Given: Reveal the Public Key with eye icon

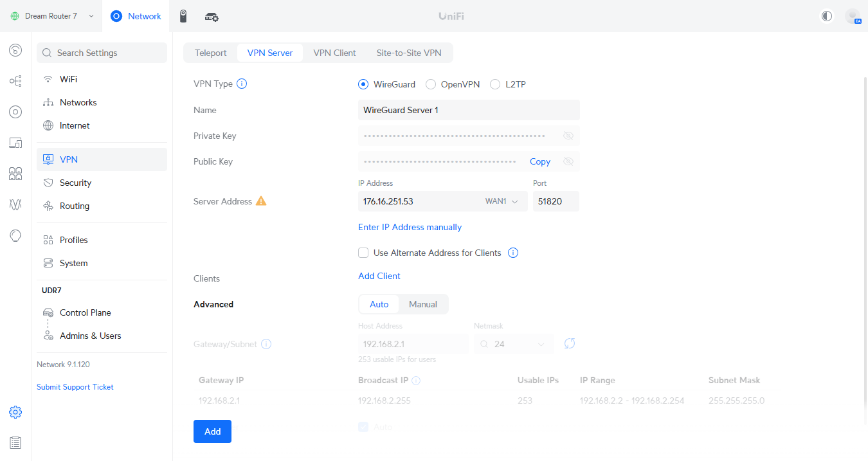Looking at the screenshot, I should [x=568, y=161].
